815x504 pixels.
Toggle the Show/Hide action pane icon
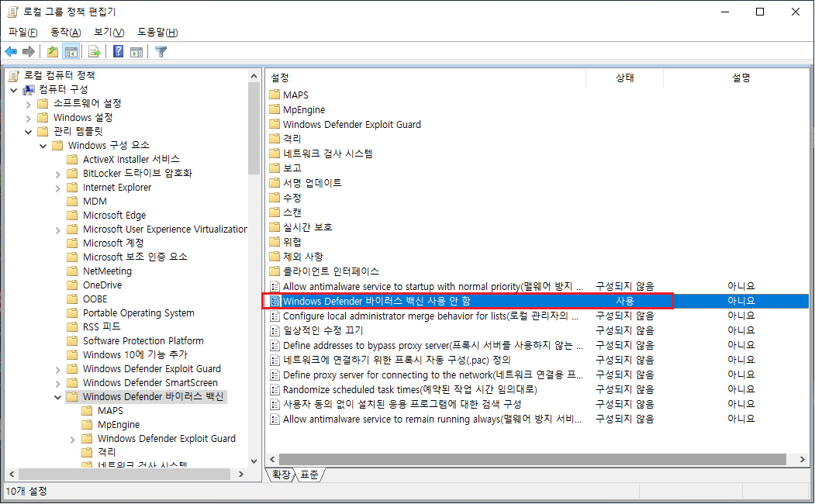tap(136, 51)
